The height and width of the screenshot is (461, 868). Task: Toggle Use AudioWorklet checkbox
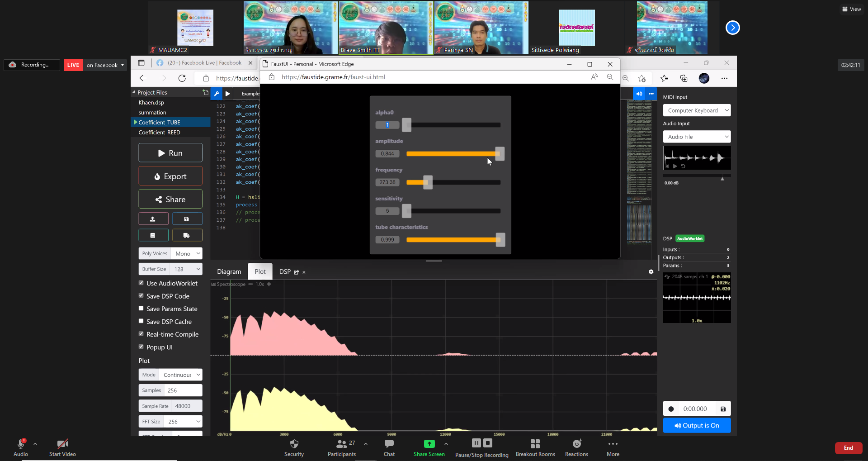point(141,283)
